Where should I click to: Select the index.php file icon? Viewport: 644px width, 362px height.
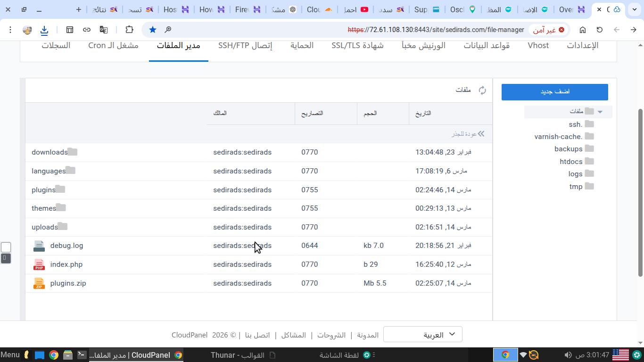point(39,264)
